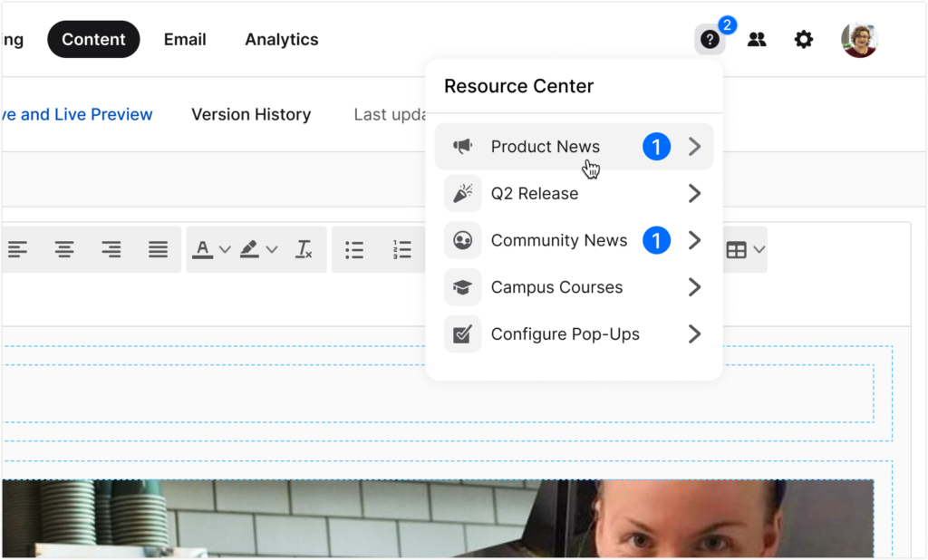
Task: Open the help Resource Center question mark icon
Action: 710,39
